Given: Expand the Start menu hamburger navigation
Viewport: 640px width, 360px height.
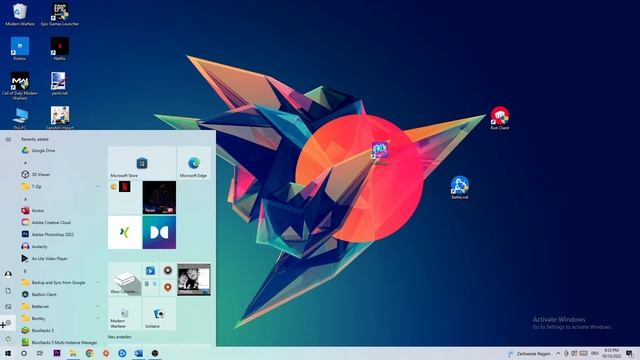Looking at the screenshot, I should coord(8,139).
